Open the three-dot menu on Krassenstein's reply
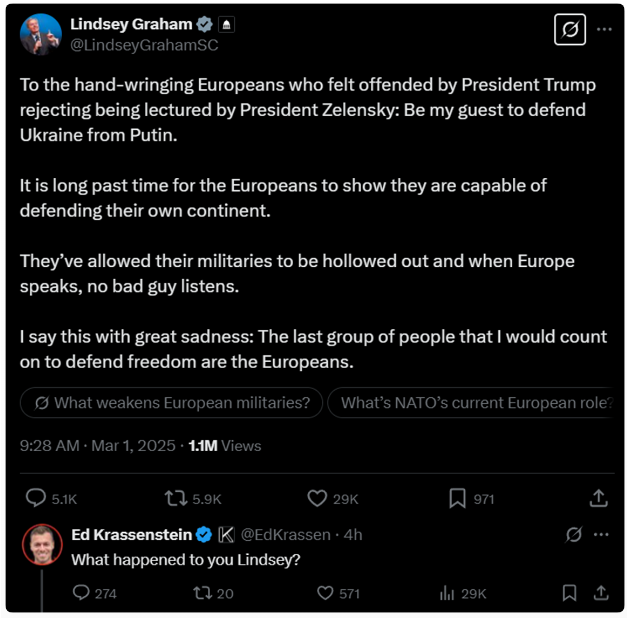This screenshot has width=628, height=619. (600, 535)
